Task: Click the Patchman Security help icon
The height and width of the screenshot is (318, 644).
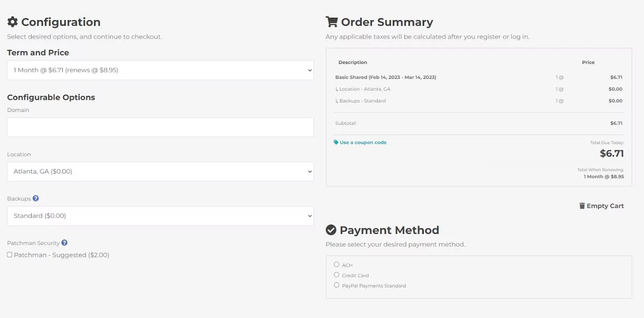Action: pos(64,243)
